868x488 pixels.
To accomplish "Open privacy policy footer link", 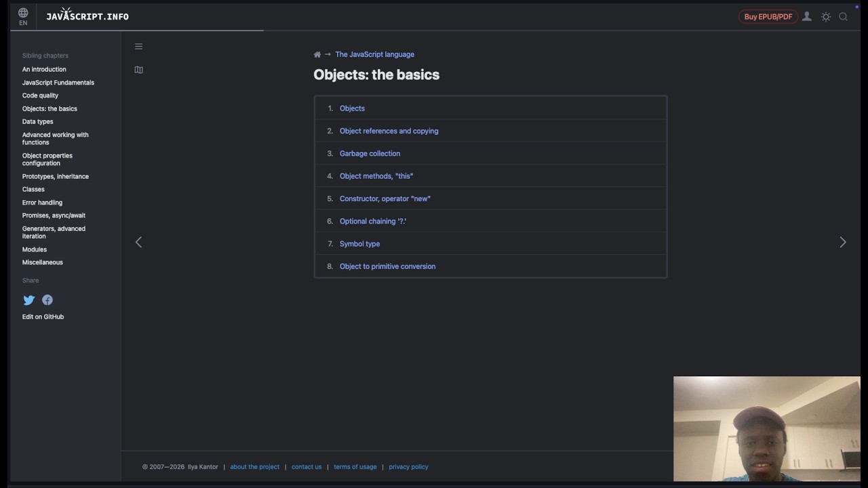I will [x=408, y=467].
